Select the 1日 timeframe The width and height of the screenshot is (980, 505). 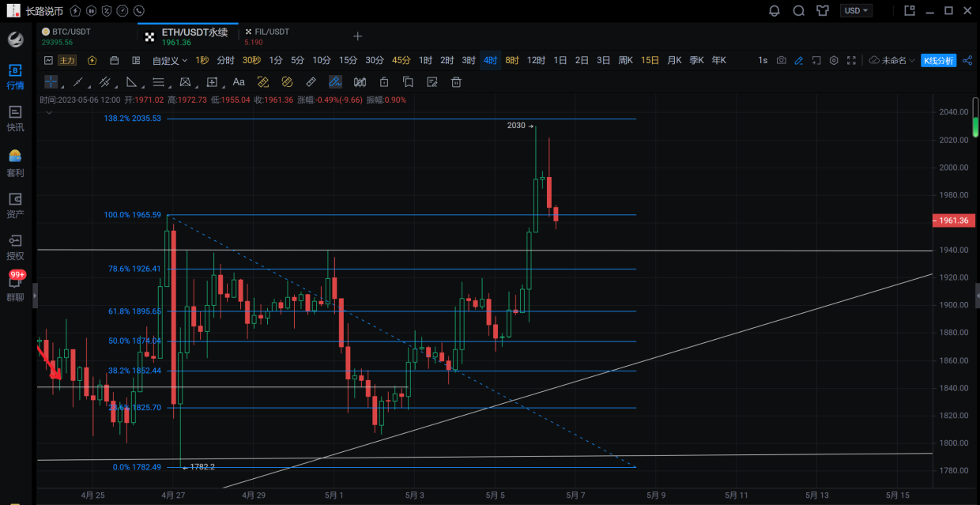tap(560, 61)
